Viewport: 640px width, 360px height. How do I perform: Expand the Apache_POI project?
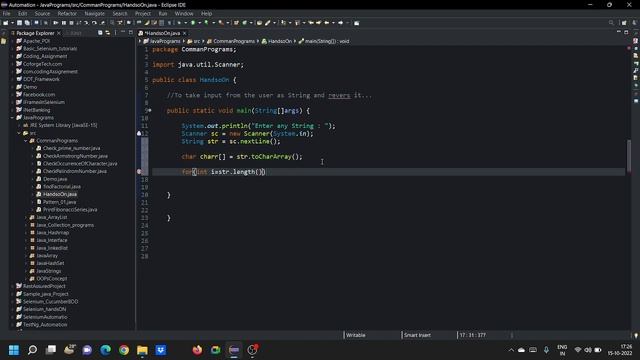[12, 41]
